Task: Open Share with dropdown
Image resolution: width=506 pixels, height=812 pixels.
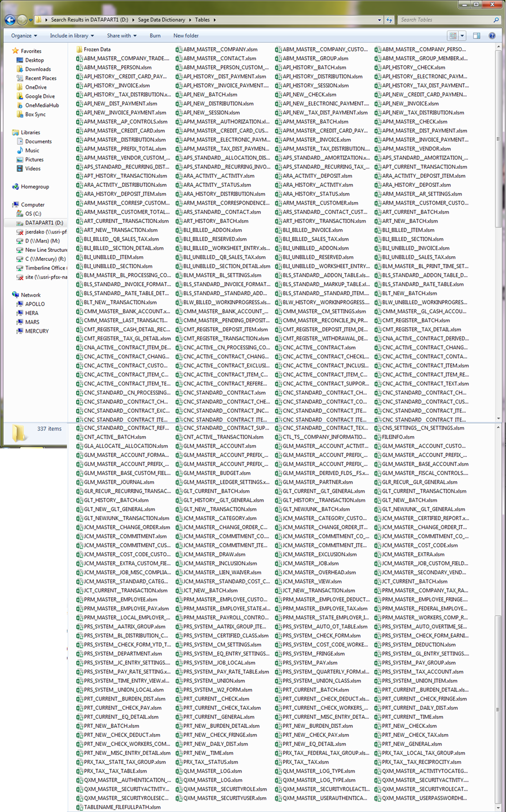Action: pos(122,35)
